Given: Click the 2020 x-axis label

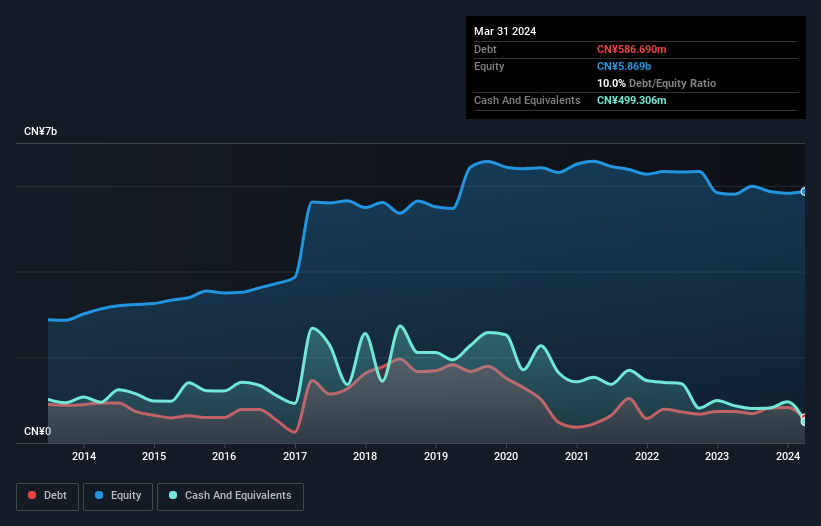Looking at the screenshot, I should pos(506,456).
